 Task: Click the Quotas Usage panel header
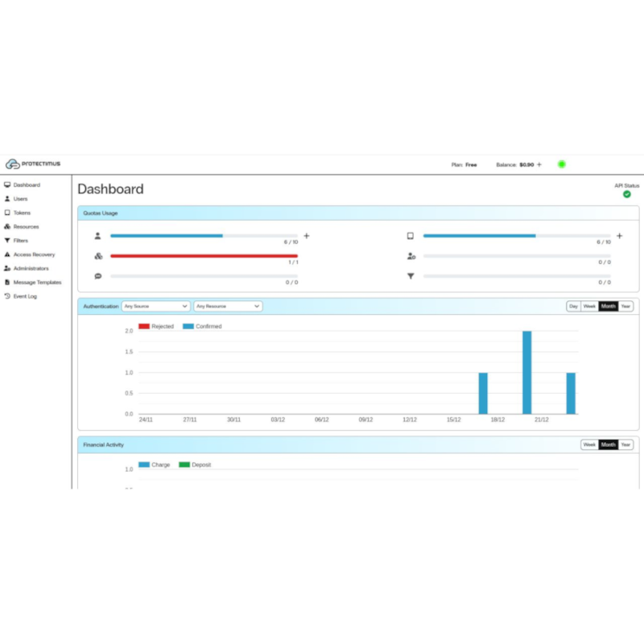pos(358,213)
